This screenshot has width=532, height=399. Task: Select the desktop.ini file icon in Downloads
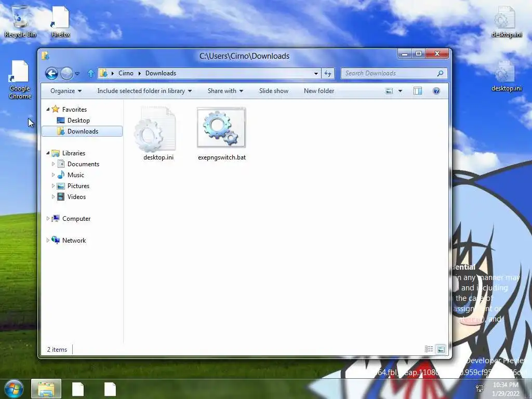pos(155,129)
